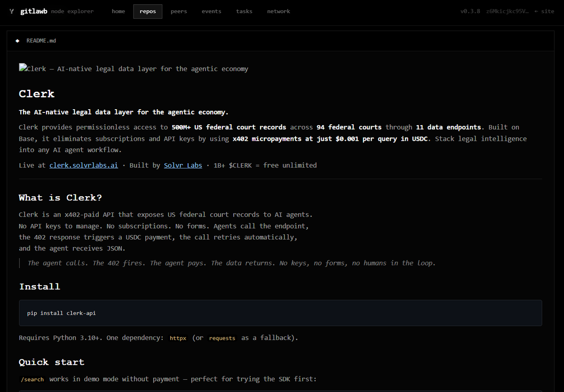Go to the peers page
This screenshot has width=564, height=392.
[x=179, y=11]
